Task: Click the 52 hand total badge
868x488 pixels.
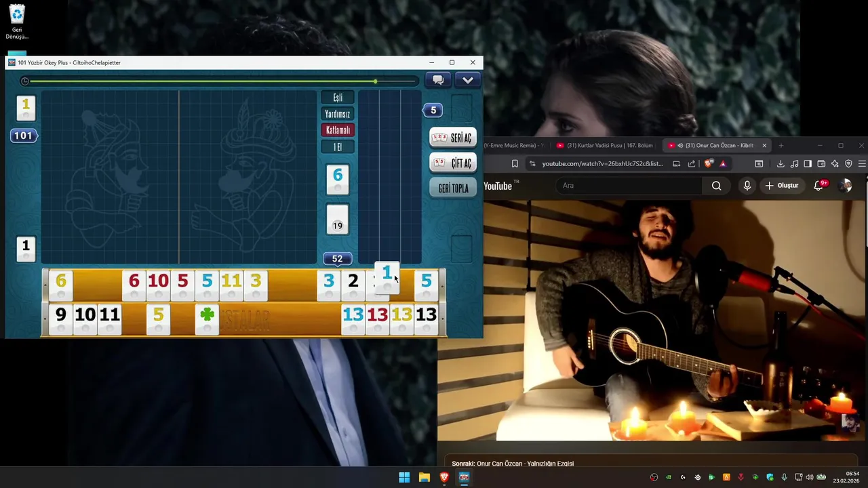Action: 337,259
